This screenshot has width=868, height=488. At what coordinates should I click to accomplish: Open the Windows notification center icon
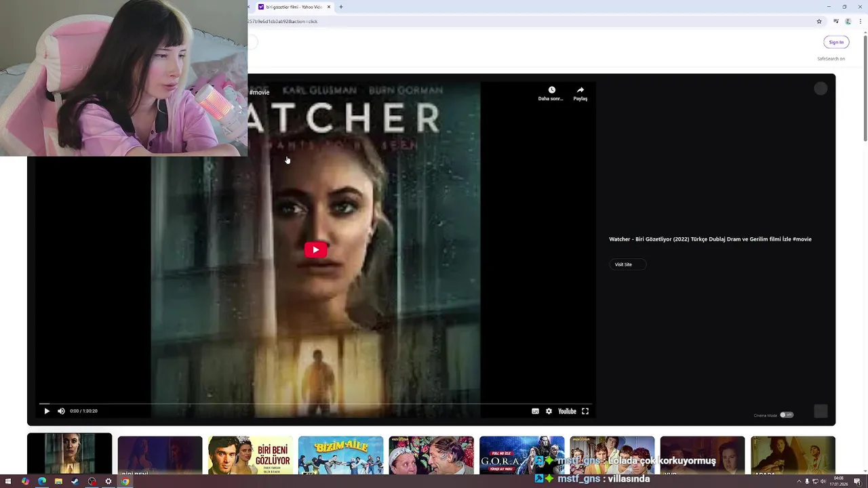858,481
